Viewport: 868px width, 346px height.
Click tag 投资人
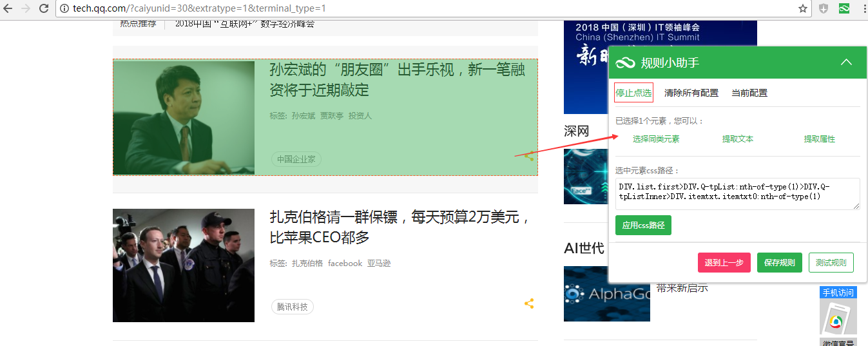tap(360, 116)
